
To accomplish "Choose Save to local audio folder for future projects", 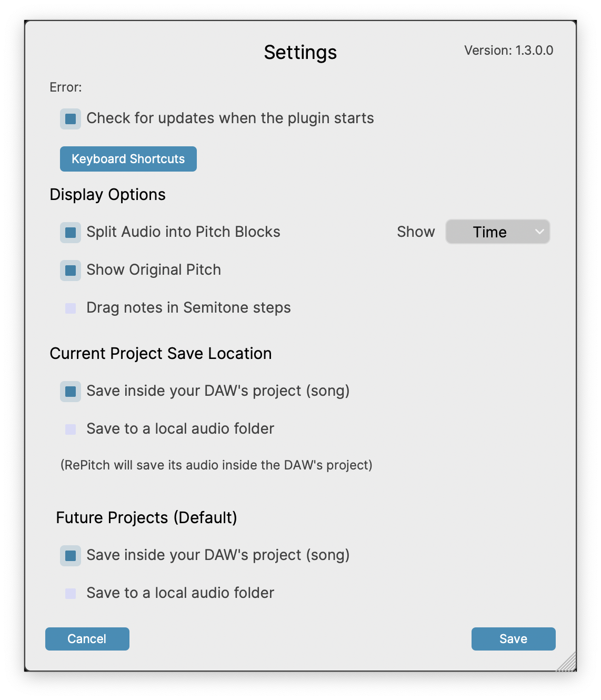I will click(x=71, y=594).
